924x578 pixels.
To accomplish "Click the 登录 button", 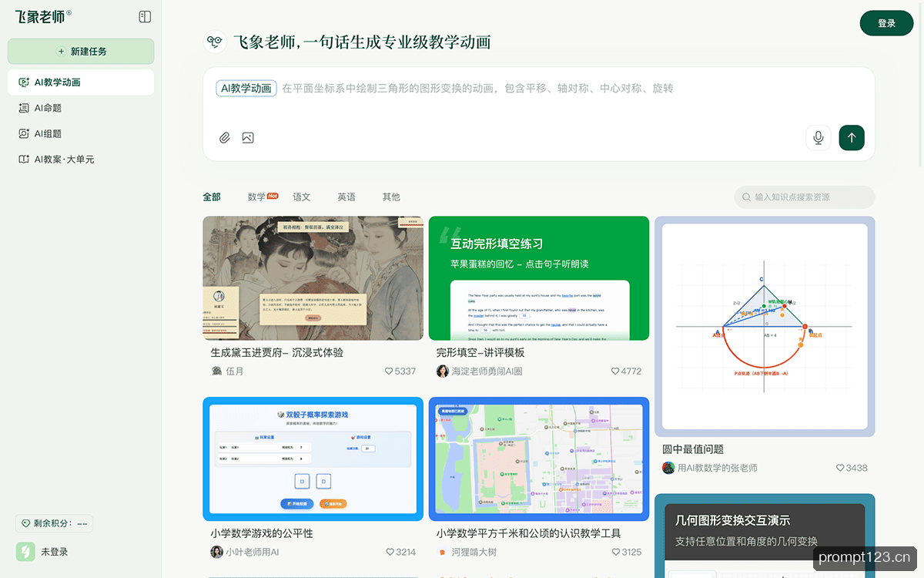I will (886, 23).
